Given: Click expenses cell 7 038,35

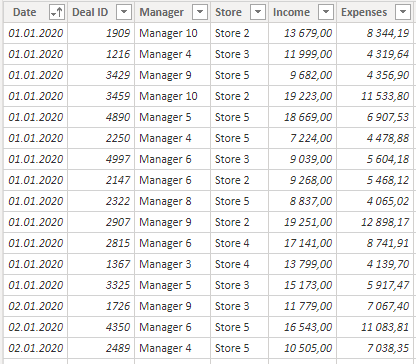Looking at the screenshot, I should point(375,348).
